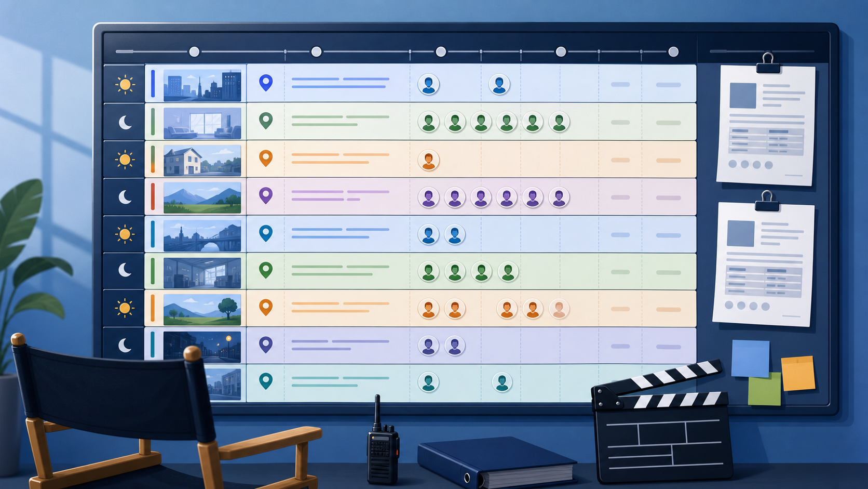
Task: Select the mountain landscape scene thumbnail
Action: [202, 197]
